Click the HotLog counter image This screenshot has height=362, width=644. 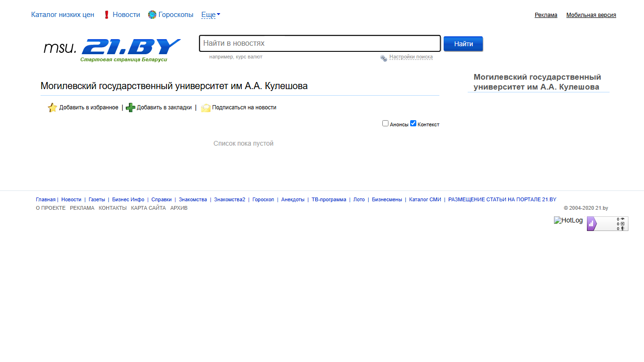pyautogui.click(x=568, y=220)
